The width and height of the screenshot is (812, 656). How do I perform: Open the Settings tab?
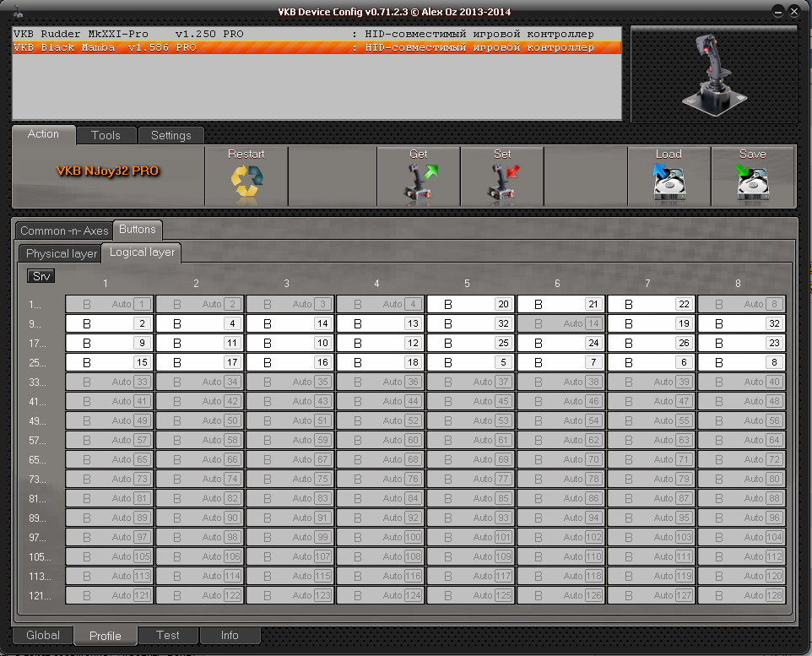(171, 135)
